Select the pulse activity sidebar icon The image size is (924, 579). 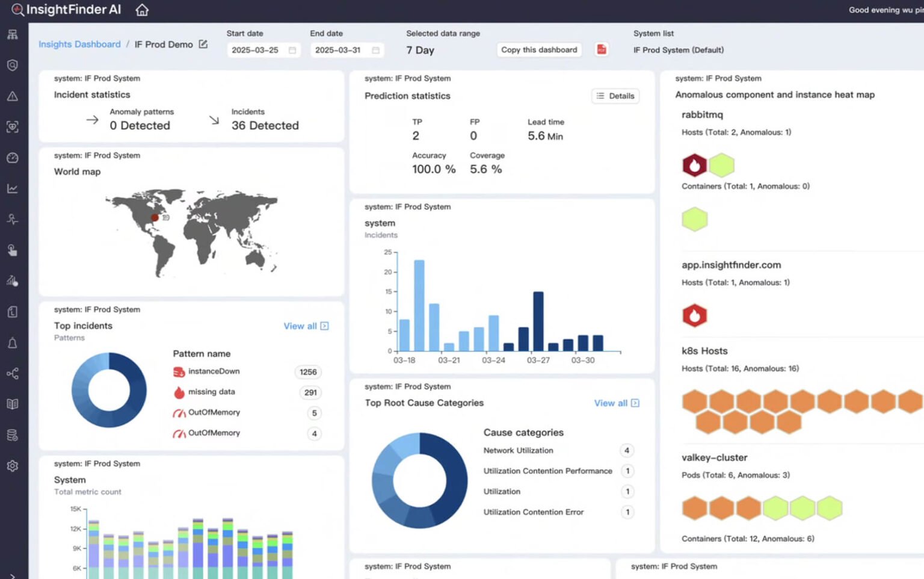pos(13,219)
